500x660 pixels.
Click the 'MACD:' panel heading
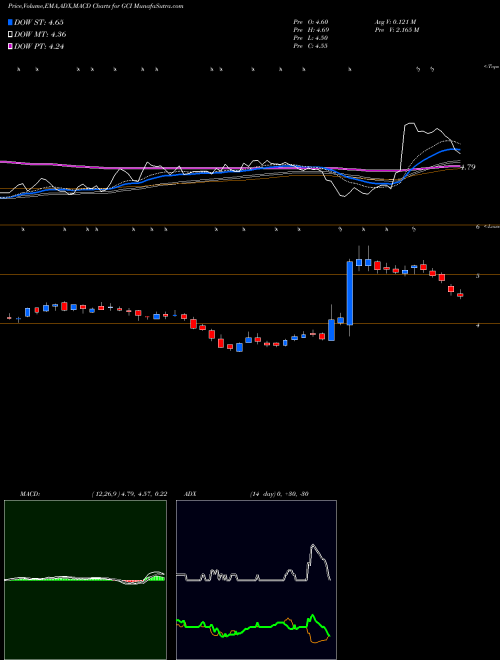pyautogui.click(x=30, y=494)
